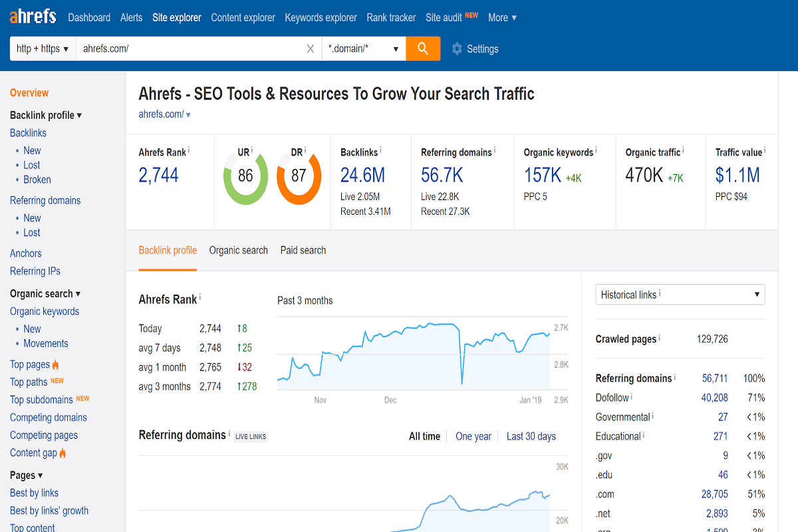
Task: Open Keywords explorer in top navigation
Action: click(321, 18)
